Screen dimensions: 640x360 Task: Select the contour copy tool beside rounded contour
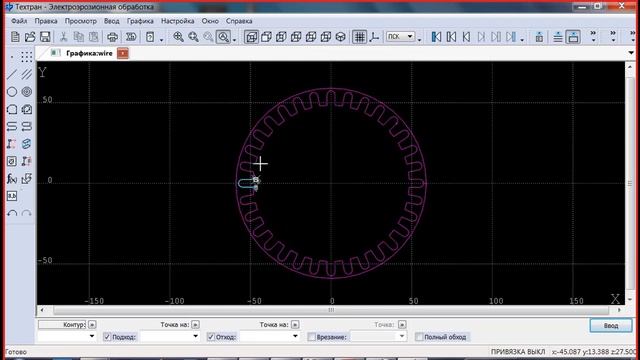click(27, 109)
